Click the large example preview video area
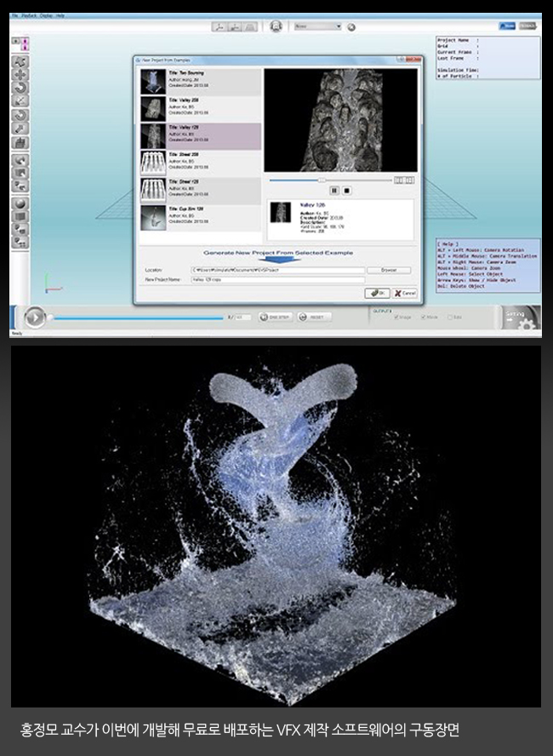 click(340, 120)
